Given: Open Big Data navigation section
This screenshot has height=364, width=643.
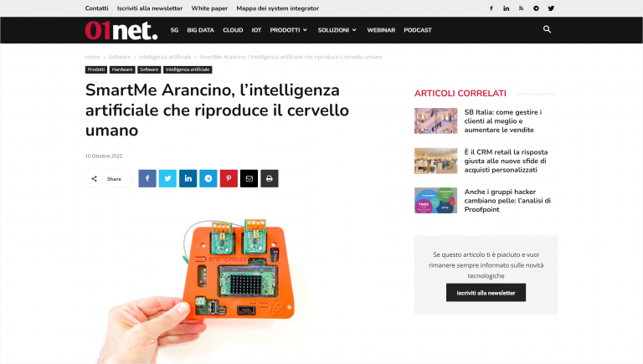Looking at the screenshot, I should tap(201, 30).
